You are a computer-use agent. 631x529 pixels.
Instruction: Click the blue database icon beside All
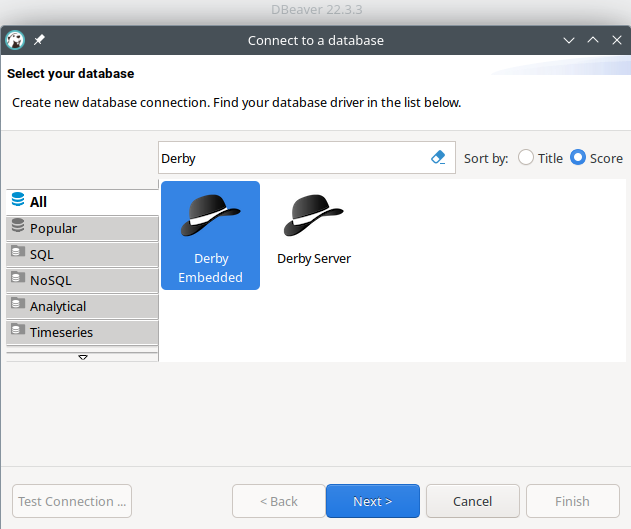(x=18, y=200)
